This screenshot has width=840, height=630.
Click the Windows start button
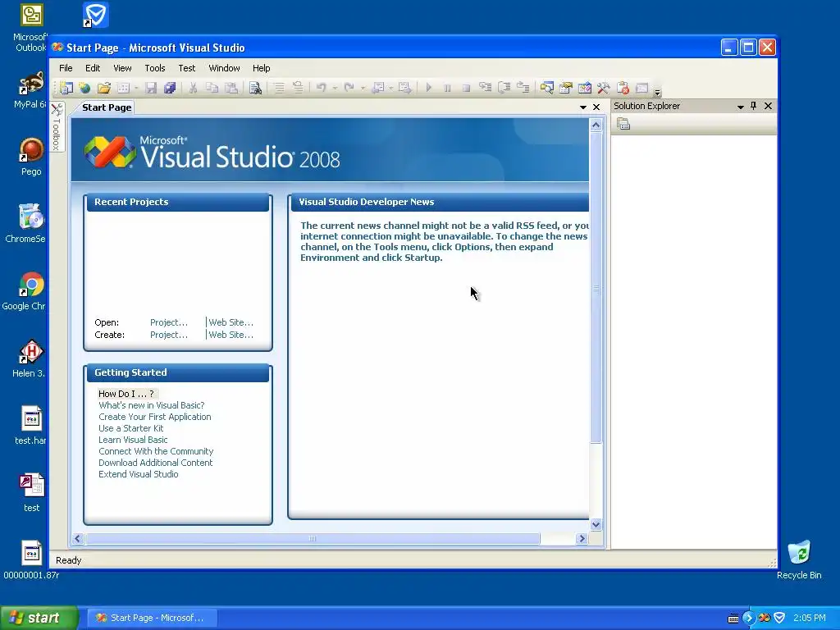pyautogui.click(x=39, y=618)
